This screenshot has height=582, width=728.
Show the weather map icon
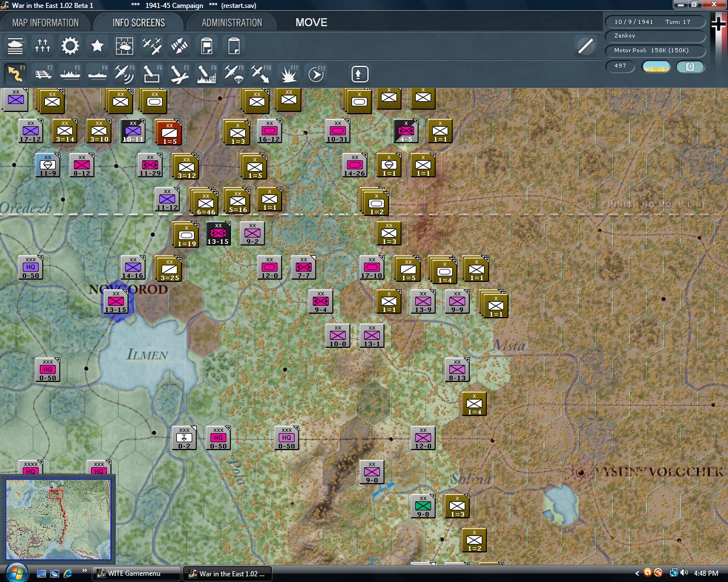125,46
